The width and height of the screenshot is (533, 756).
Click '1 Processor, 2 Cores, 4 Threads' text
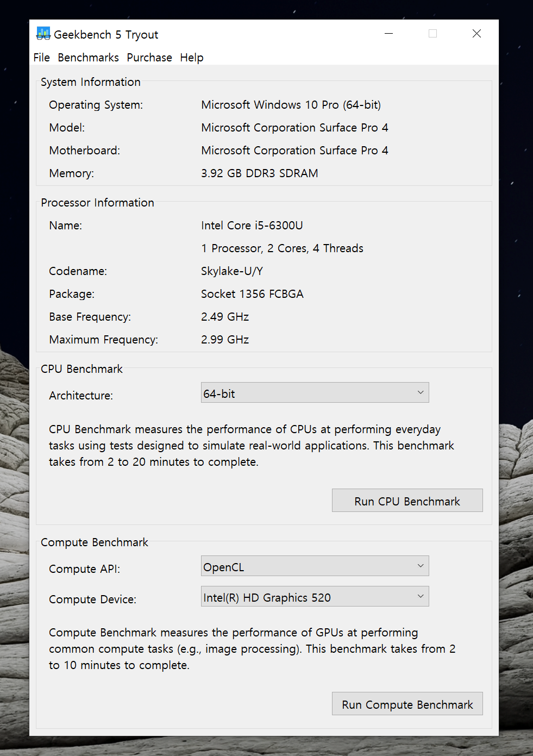tap(282, 248)
